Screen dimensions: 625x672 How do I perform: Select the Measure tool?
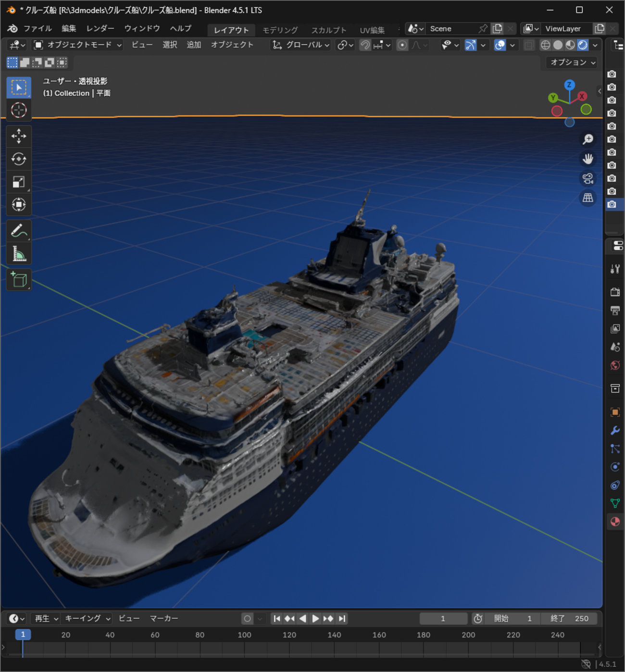click(19, 254)
